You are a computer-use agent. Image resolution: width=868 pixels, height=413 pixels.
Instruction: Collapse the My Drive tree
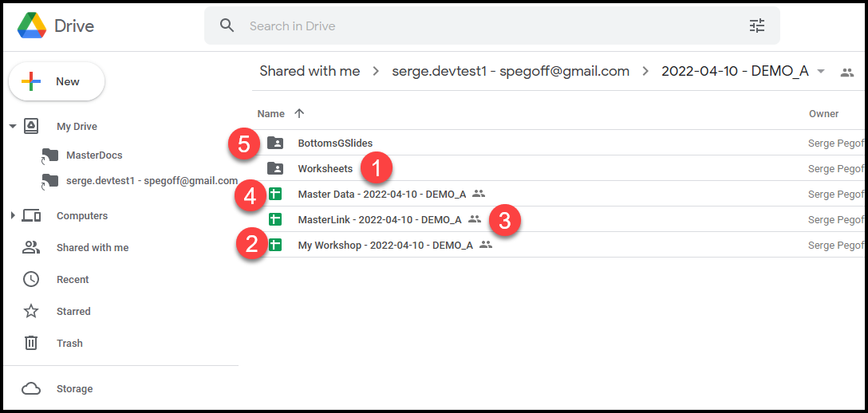pyautogui.click(x=13, y=127)
